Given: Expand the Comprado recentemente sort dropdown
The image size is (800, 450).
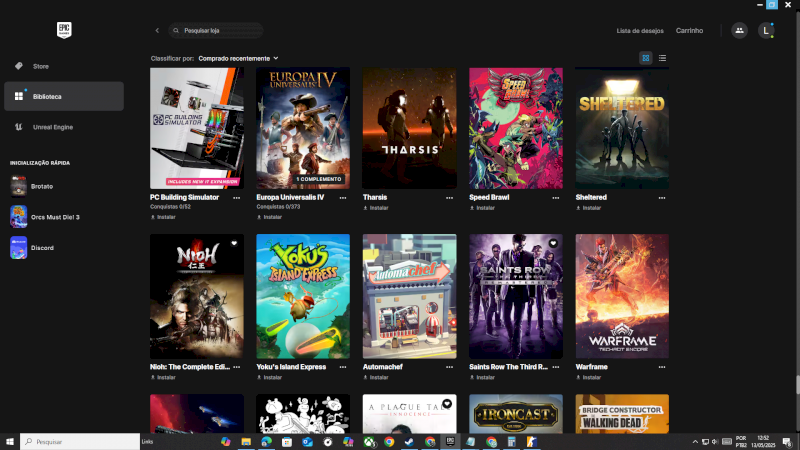Looking at the screenshot, I should pos(238,58).
